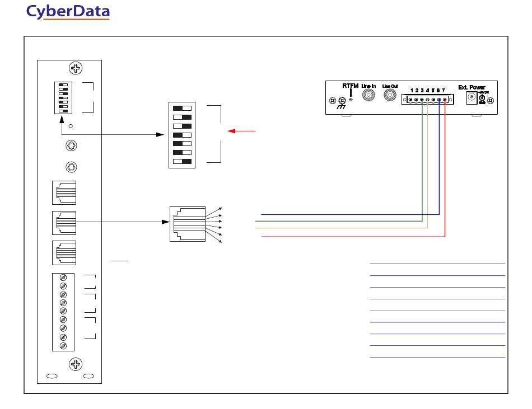Click the Line In label text
The width and height of the screenshot is (532, 409).
point(368,86)
